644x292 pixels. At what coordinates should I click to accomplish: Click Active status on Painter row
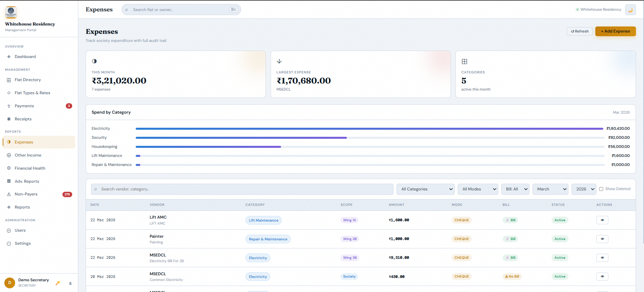pos(560,239)
